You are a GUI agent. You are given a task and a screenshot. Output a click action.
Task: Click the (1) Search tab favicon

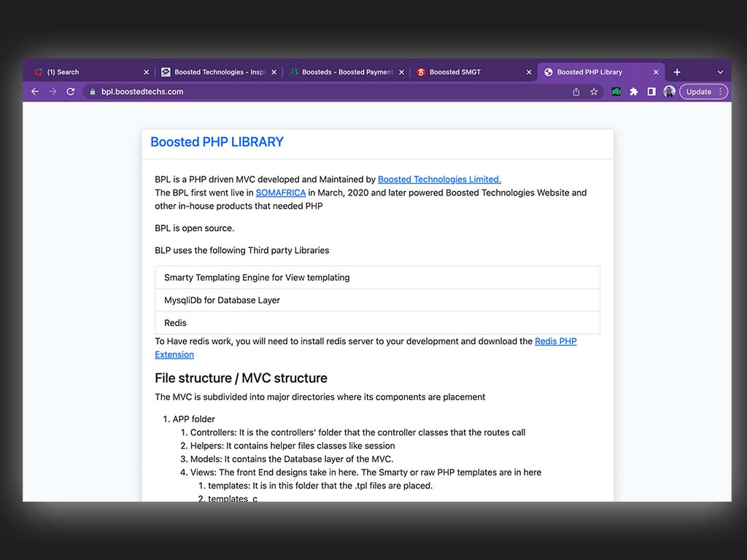(39, 72)
